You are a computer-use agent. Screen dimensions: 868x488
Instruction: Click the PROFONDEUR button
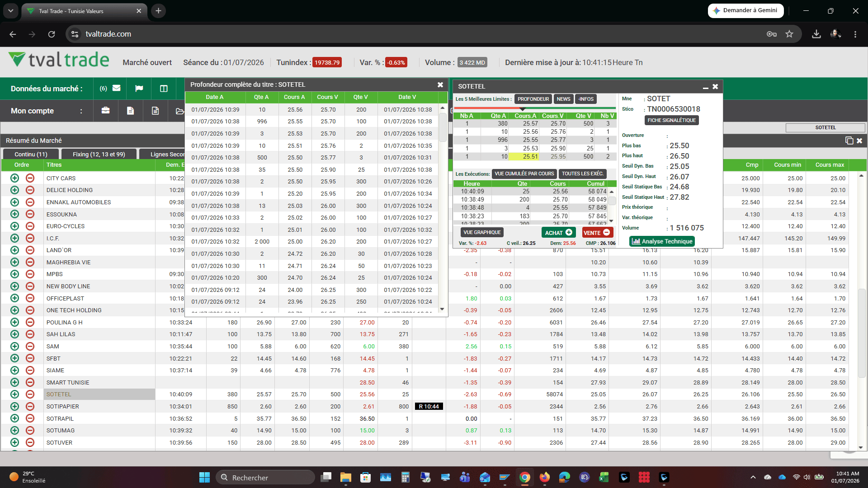coord(533,99)
